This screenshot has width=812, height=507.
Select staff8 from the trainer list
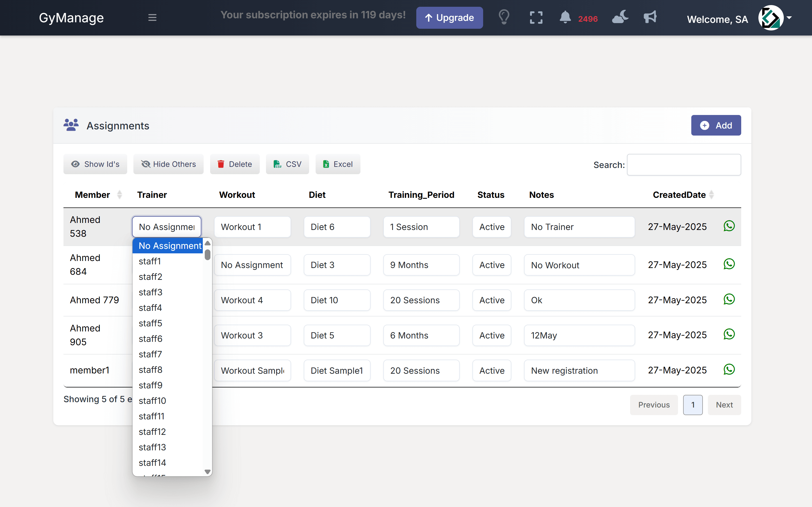pyautogui.click(x=168, y=369)
